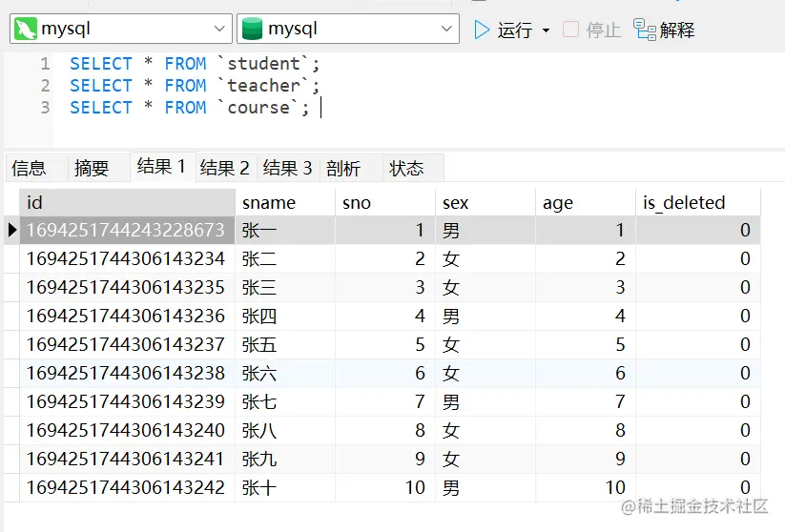Screen dimensions: 785x532
Task: Click the sname cell 张九
Action: pyautogui.click(x=285, y=459)
